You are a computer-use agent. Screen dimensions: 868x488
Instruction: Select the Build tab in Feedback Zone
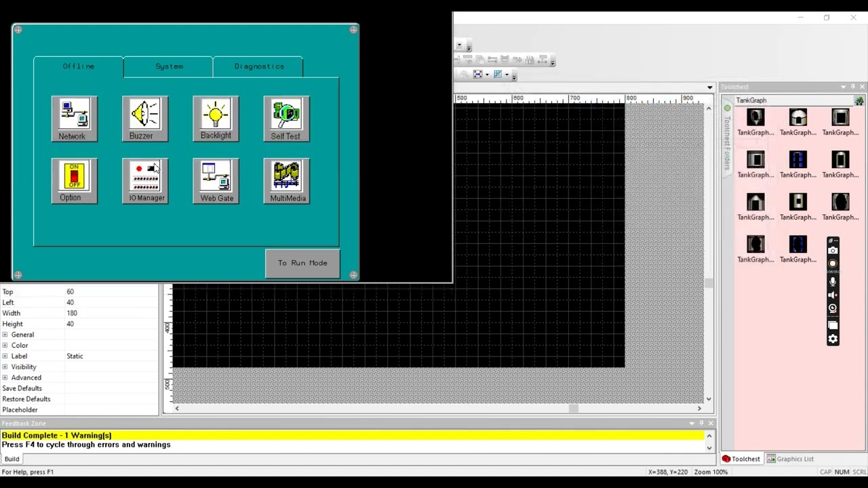(12, 459)
